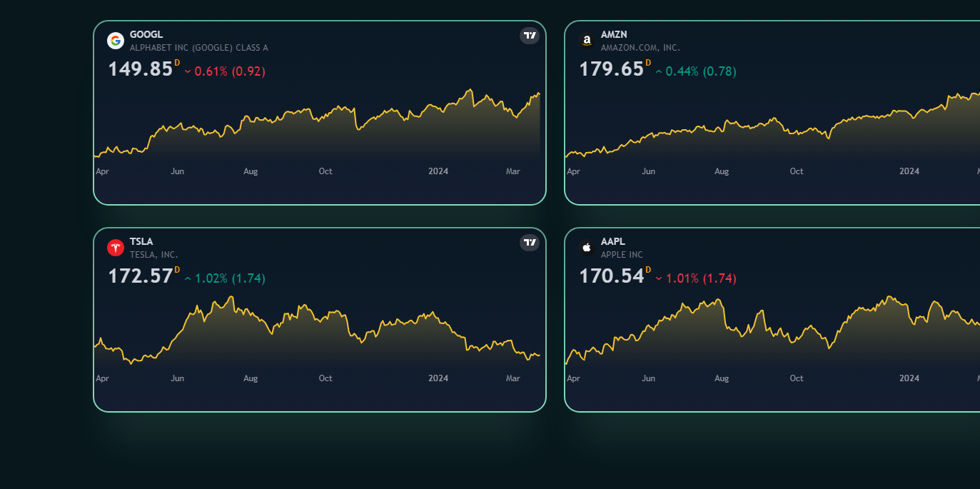980x489 pixels.
Task: Click the Tesla logo icon
Action: (116, 248)
